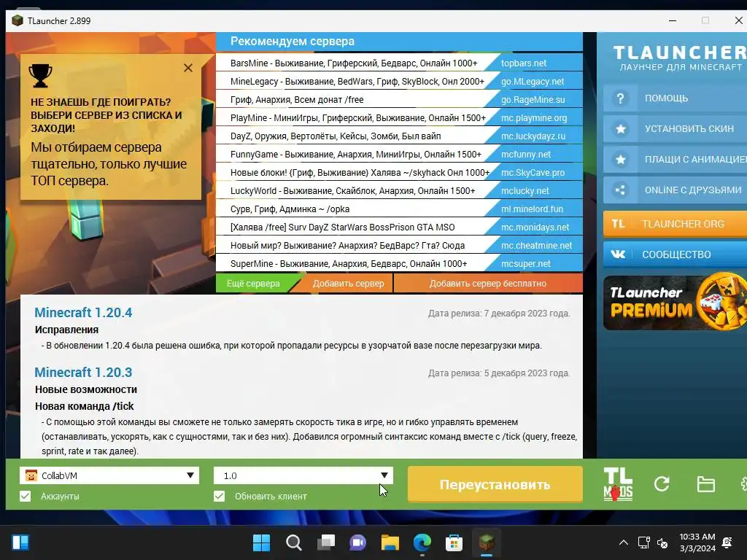
Task: Click the TLauncher Minecraft taskbar icon
Action: click(x=487, y=542)
